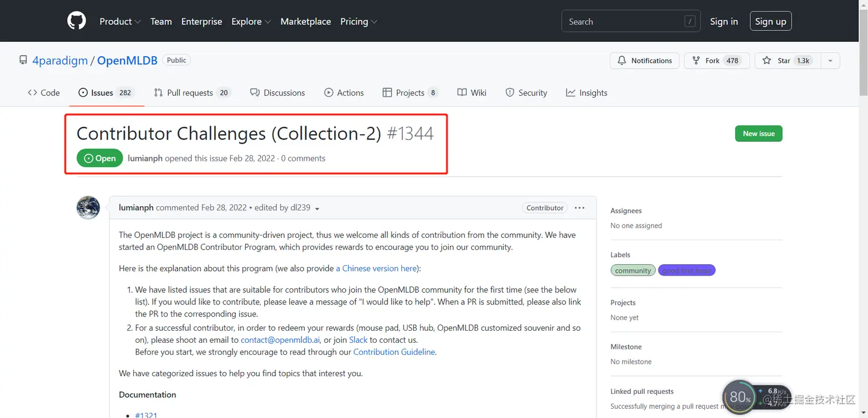Click the bell icon in Notifications button
Screen dimensions: 868x418
622,60
